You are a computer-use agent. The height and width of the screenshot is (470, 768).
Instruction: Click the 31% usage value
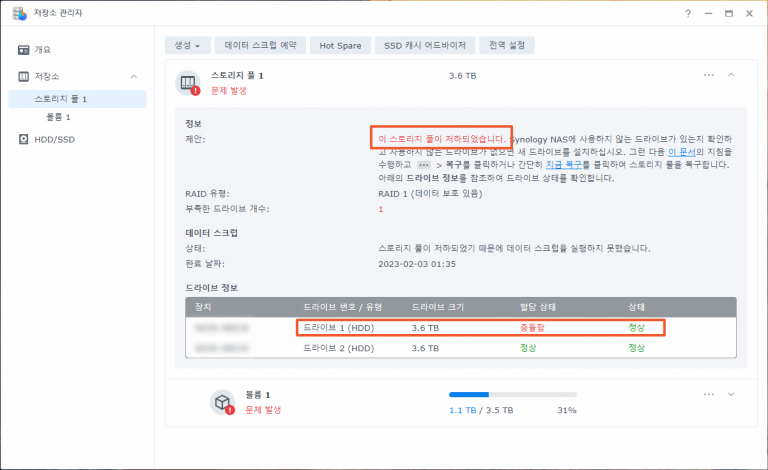567,410
